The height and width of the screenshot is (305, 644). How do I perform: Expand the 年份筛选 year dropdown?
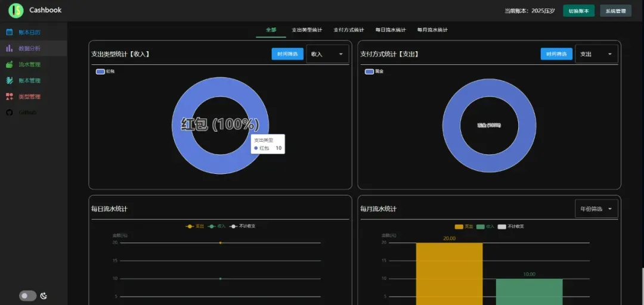[596, 209]
